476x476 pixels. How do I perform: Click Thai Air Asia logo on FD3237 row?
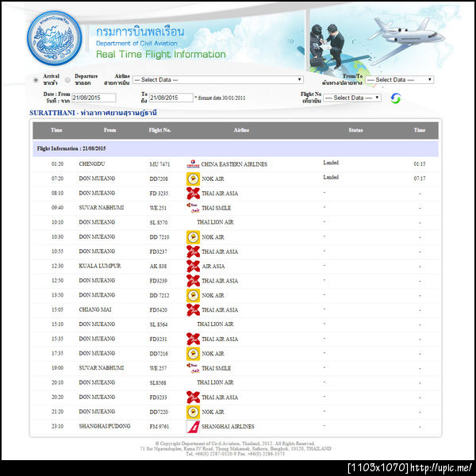(x=193, y=251)
